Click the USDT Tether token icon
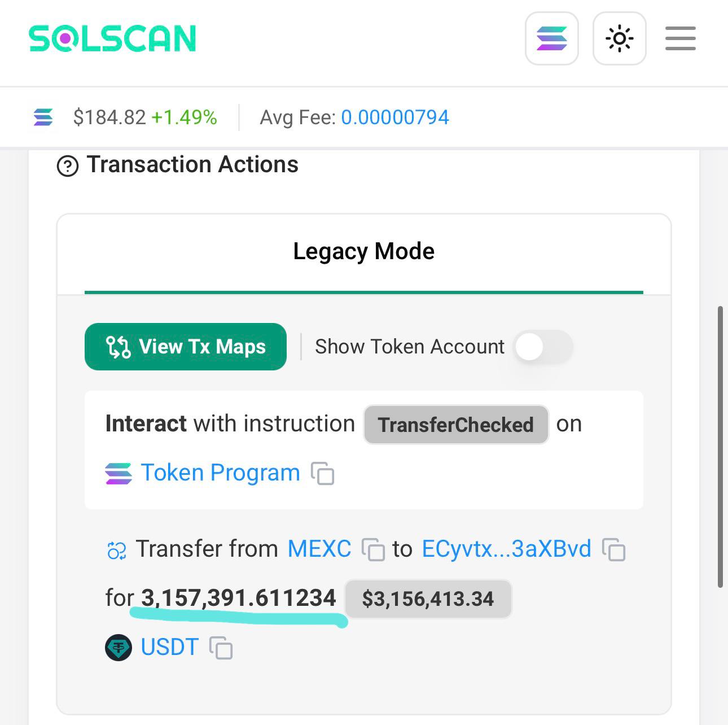This screenshot has width=728, height=725. click(119, 647)
